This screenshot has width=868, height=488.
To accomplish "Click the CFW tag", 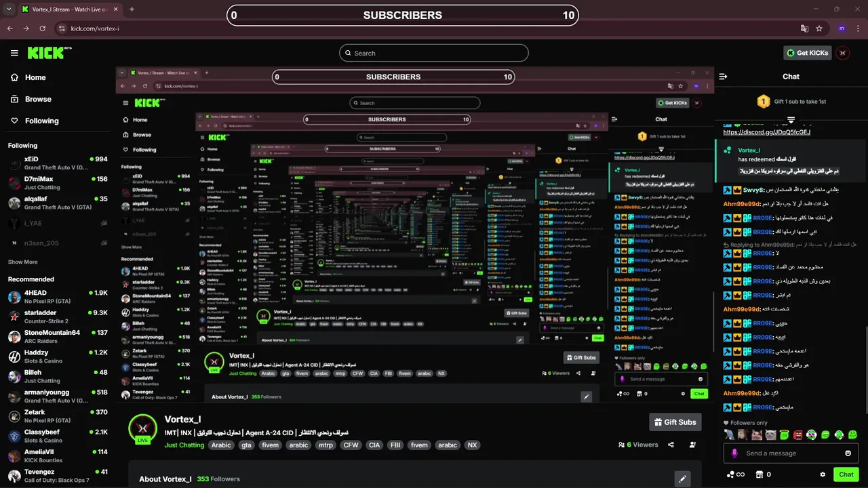I will 351,445.
